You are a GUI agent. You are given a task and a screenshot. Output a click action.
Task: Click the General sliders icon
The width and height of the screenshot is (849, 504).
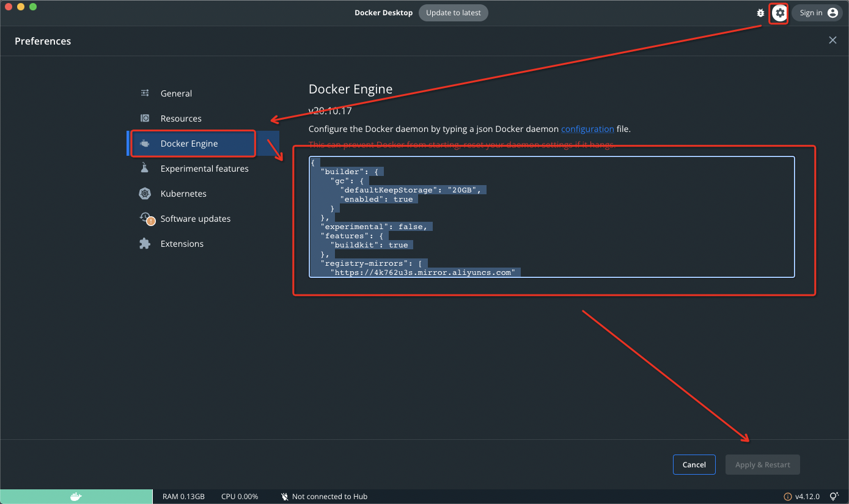(x=145, y=93)
